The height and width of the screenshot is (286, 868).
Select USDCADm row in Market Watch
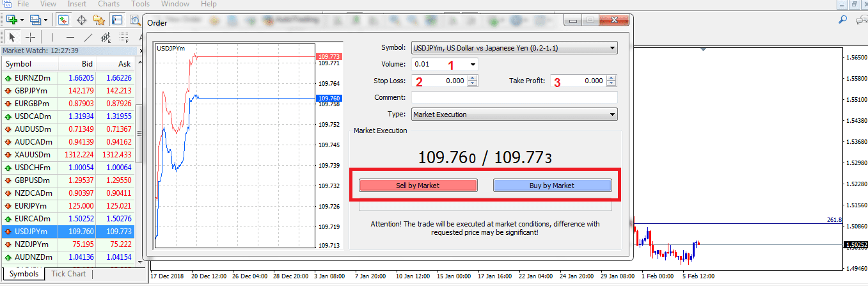pos(68,116)
